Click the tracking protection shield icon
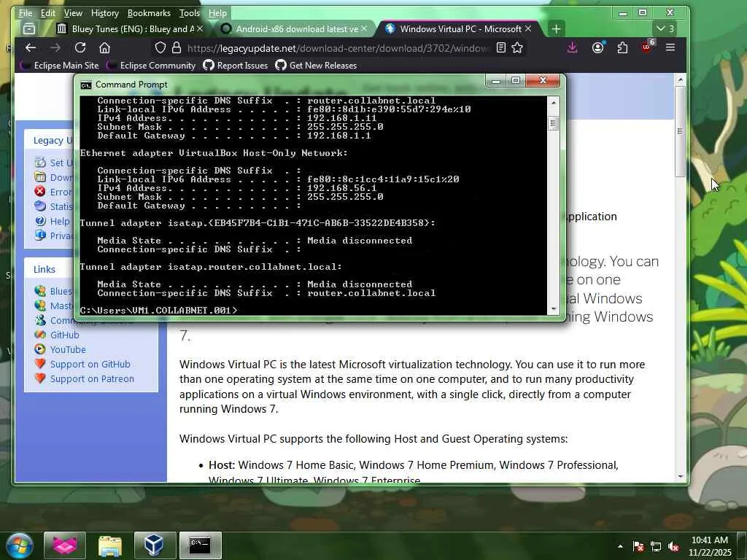Viewport: 747px width, 560px height. pos(160,47)
